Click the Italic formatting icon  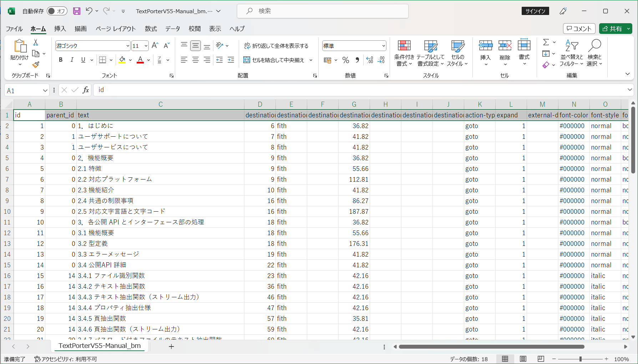pos(72,60)
